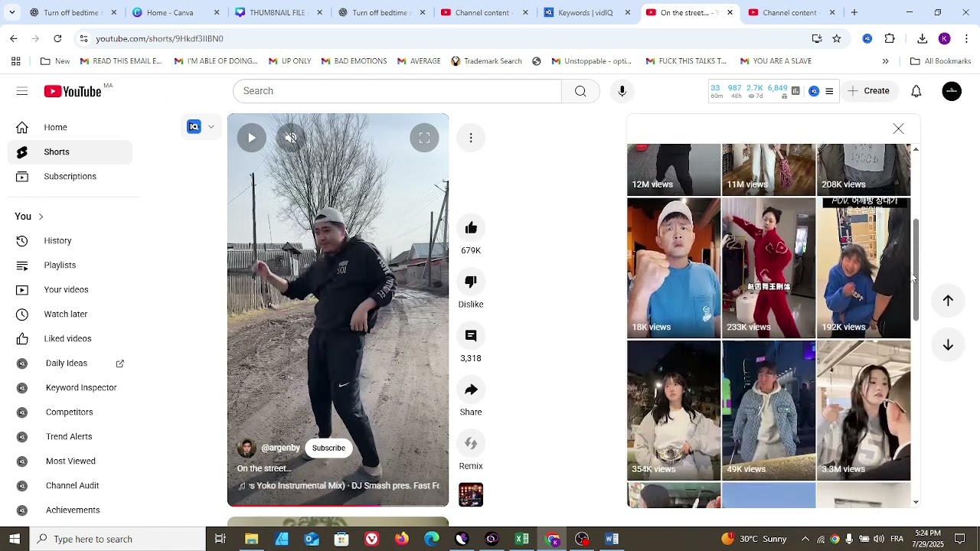Screen dimensions: 980x551
Task: Open Keyword Inspector tool
Action: 70,388
